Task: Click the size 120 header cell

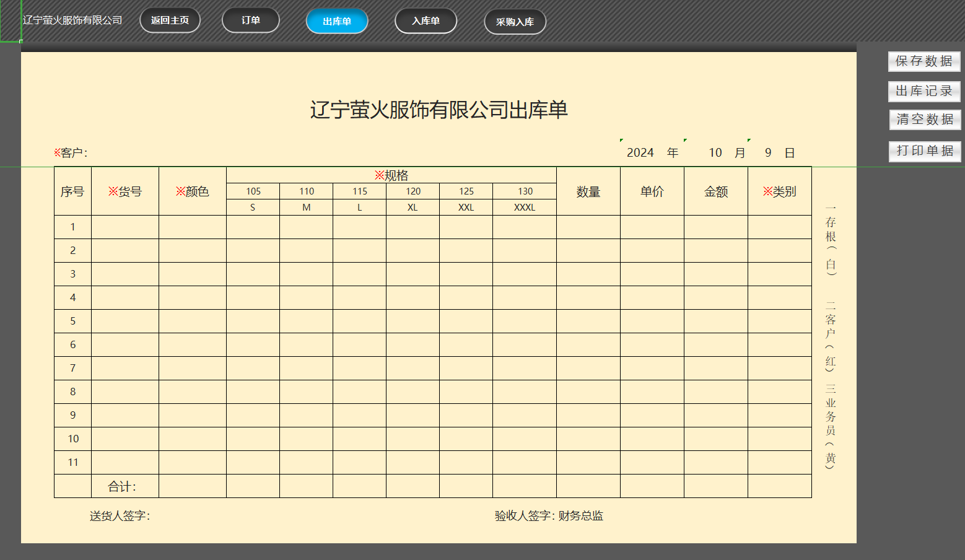Action: (413, 191)
